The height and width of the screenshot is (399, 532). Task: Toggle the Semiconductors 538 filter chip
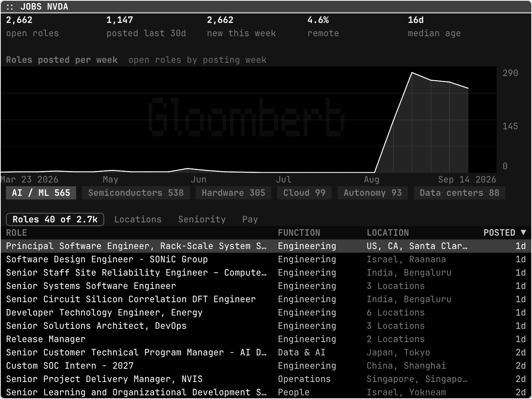[136, 193]
